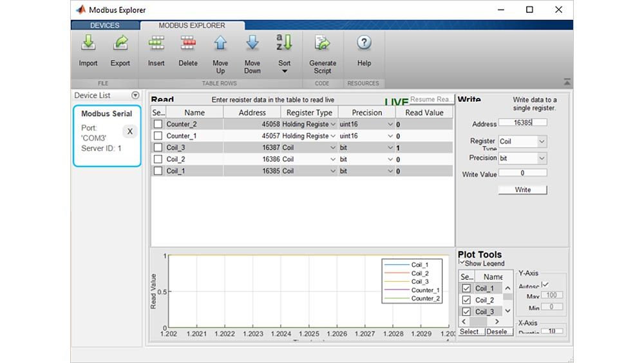Click the Export icon
The image size is (644, 363).
120,44
